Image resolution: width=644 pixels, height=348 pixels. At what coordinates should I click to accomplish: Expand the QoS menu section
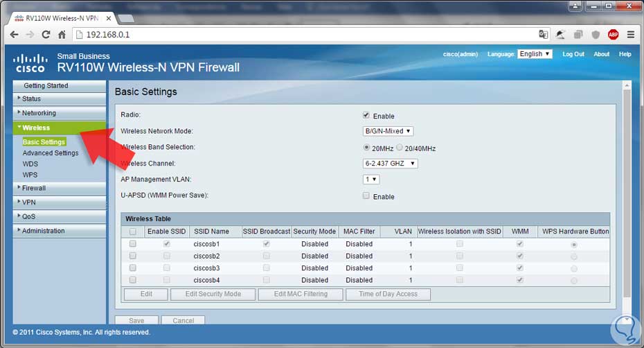(60, 216)
